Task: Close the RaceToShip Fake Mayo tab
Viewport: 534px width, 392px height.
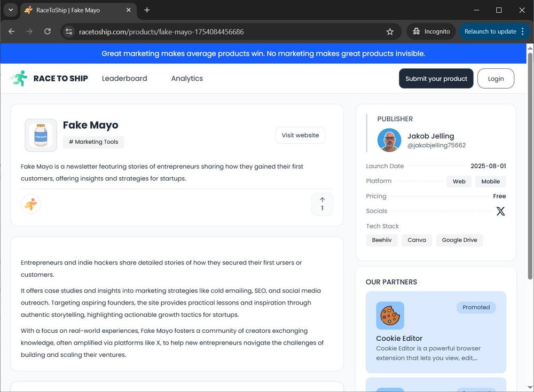Action: 128,10
